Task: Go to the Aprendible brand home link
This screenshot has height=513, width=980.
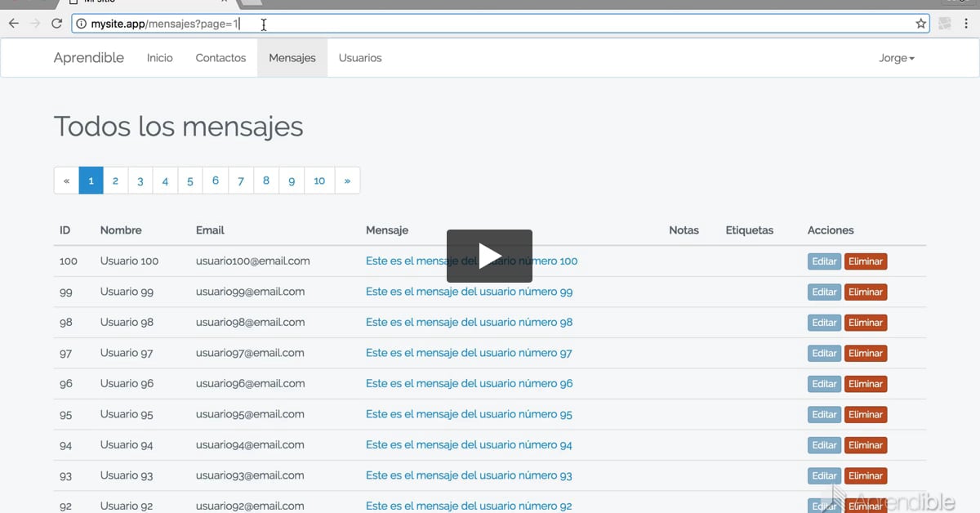Action: point(89,58)
